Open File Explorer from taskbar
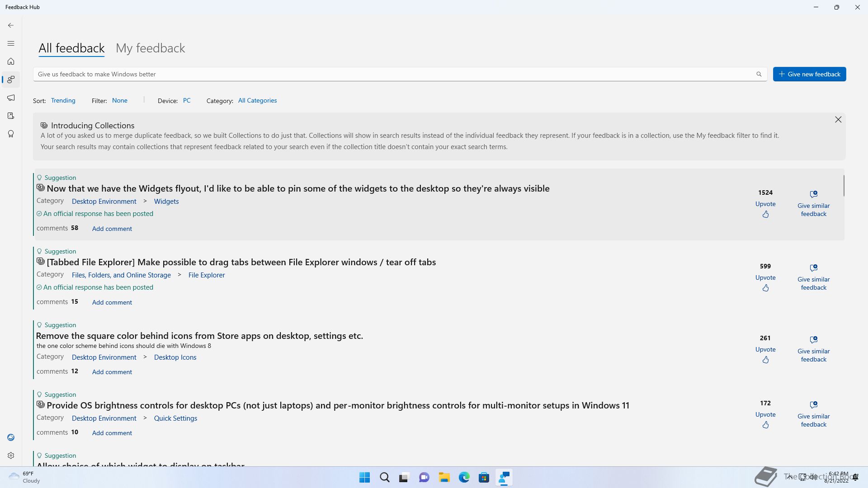The width and height of the screenshot is (868, 488). pos(444,477)
